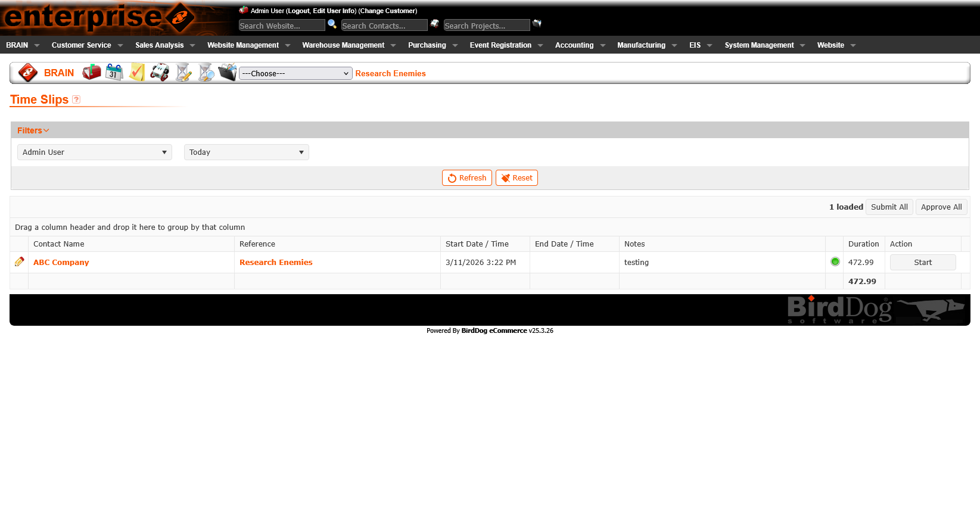Viewport: 980px width, 505px height.
Task: Open the Rolodex contacts icon in BRAIN toolbar
Action: [160, 73]
